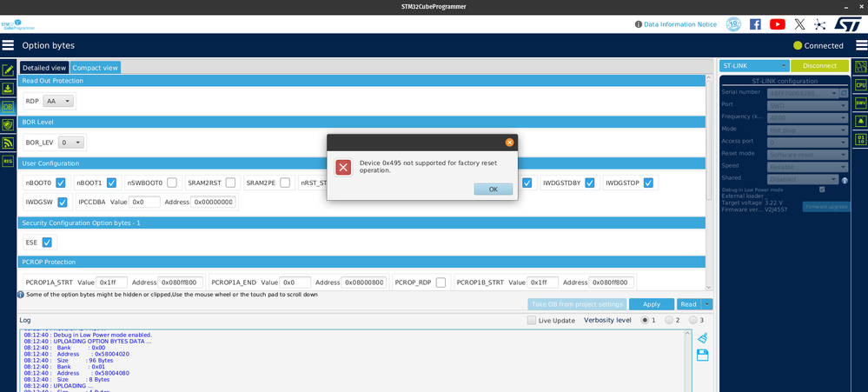The height and width of the screenshot is (392, 868).
Task: Click the 10-year anniversary badge icon
Action: click(733, 24)
